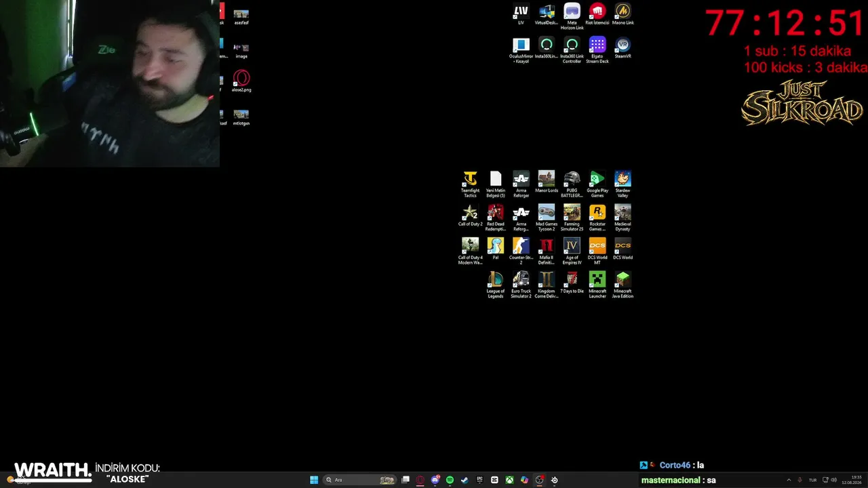Select the desktop file named image
The width and height of the screenshot is (868, 488).
pos(241,51)
